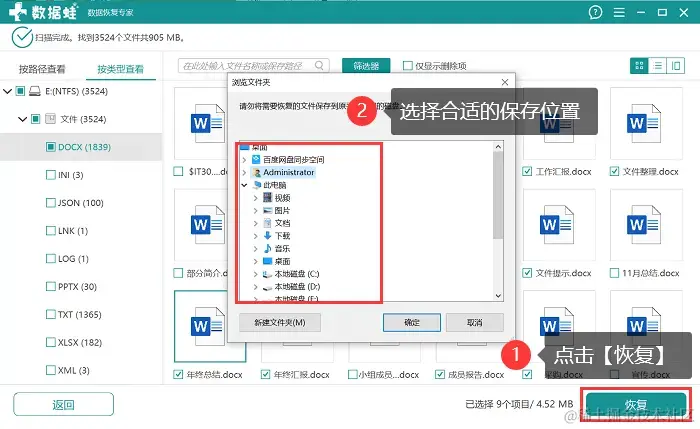Select the XML (3) file type label
The height and width of the screenshot is (429, 700).
74,370
